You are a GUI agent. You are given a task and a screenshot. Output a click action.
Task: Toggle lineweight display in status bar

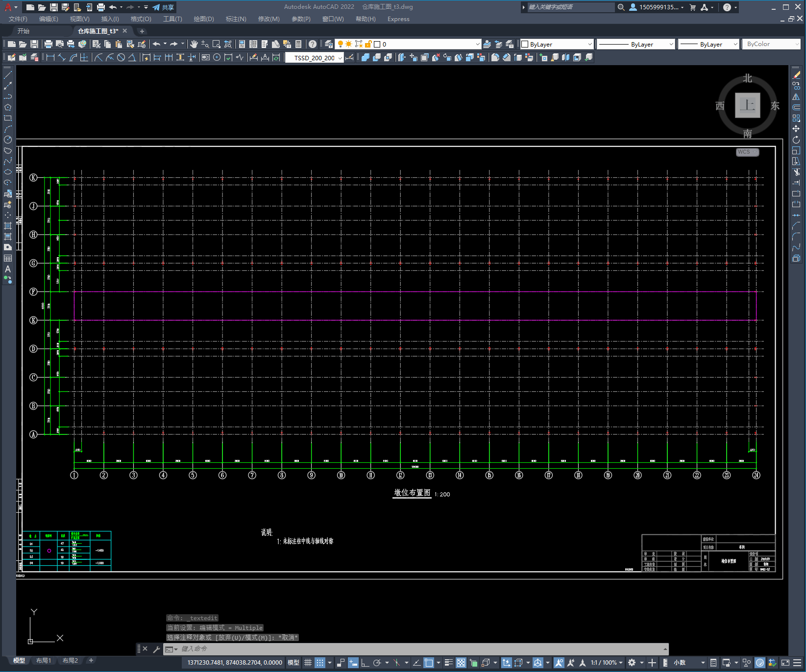(x=448, y=663)
